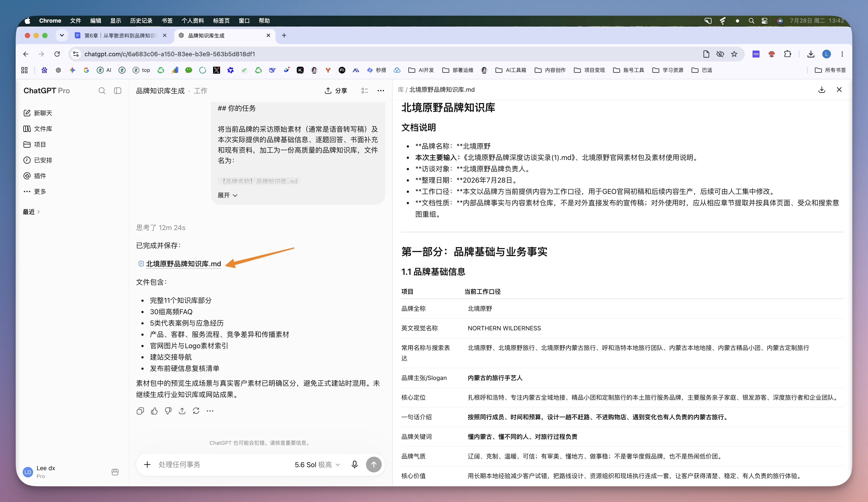868x502 pixels.
Task: Toggle the ChatGPT sidebar panel icon
Action: pyautogui.click(x=117, y=91)
